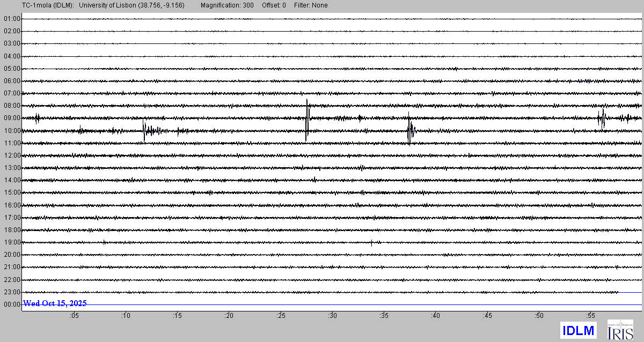Select the "Magnification: 300" header text
The width and height of the screenshot is (644, 342).
click(x=223, y=5)
